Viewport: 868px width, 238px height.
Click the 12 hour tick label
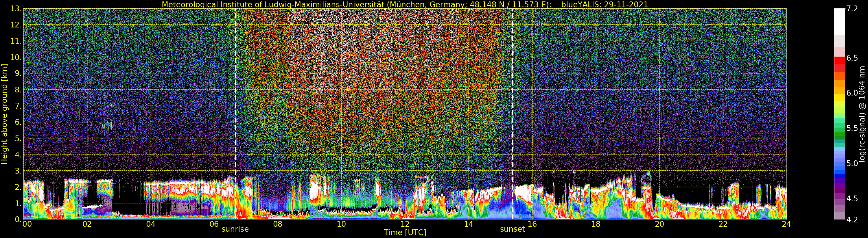tap(405, 224)
